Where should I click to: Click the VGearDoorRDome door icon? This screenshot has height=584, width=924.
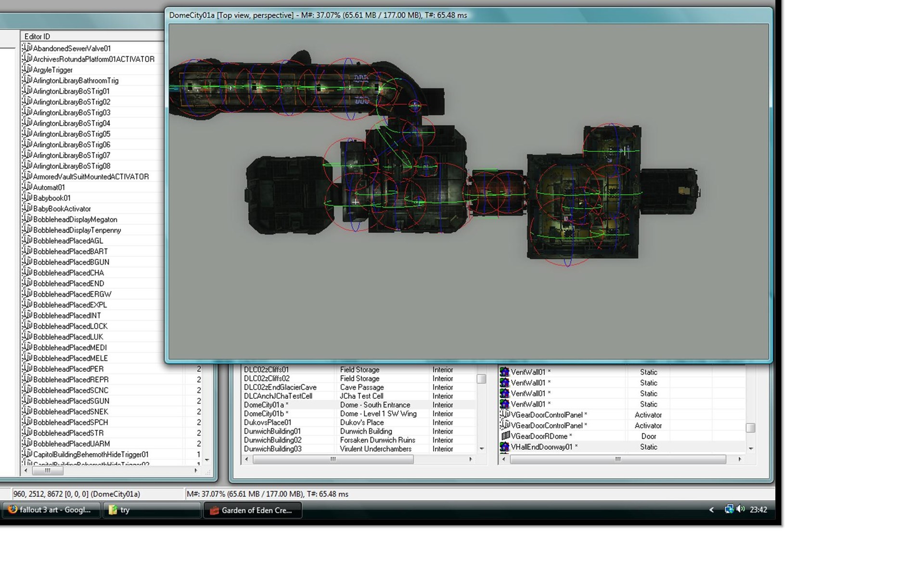pyautogui.click(x=505, y=436)
